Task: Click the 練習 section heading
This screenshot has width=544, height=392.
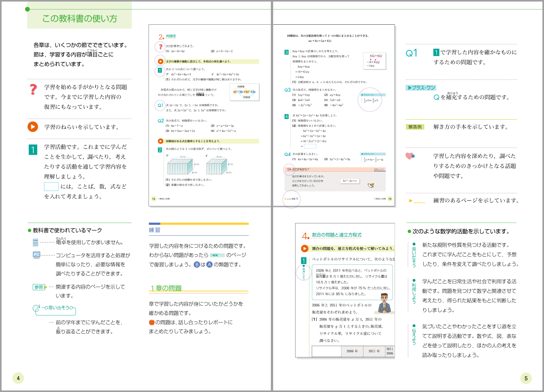Action: tap(155, 230)
